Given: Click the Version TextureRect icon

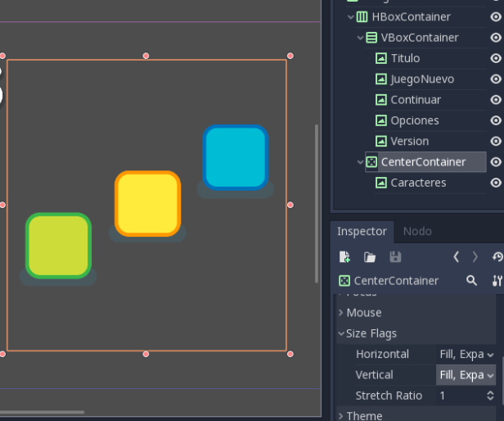Looking at the screenshot, I should 381,142.
